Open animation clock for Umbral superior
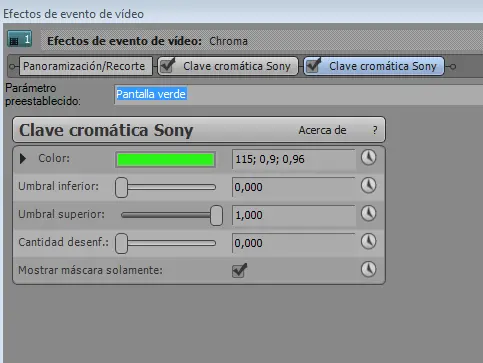Viewport: 483px width, 363px height. 368,214
